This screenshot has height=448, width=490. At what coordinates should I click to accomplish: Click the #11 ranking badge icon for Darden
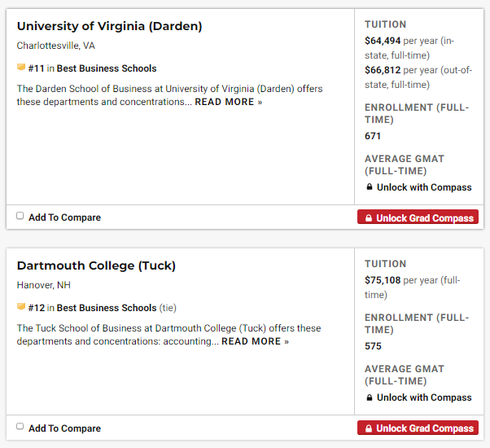click(x=21, y=68)
